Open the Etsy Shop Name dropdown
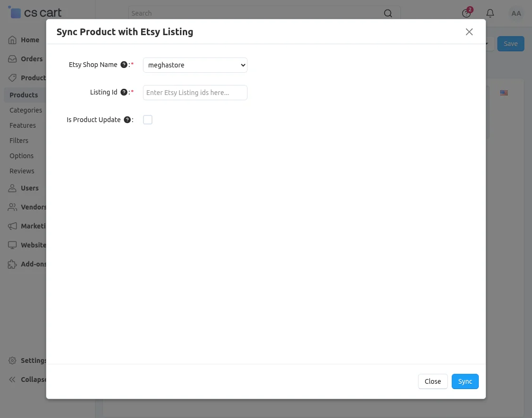Screen dimensions: 532x418 click(195, 65)
